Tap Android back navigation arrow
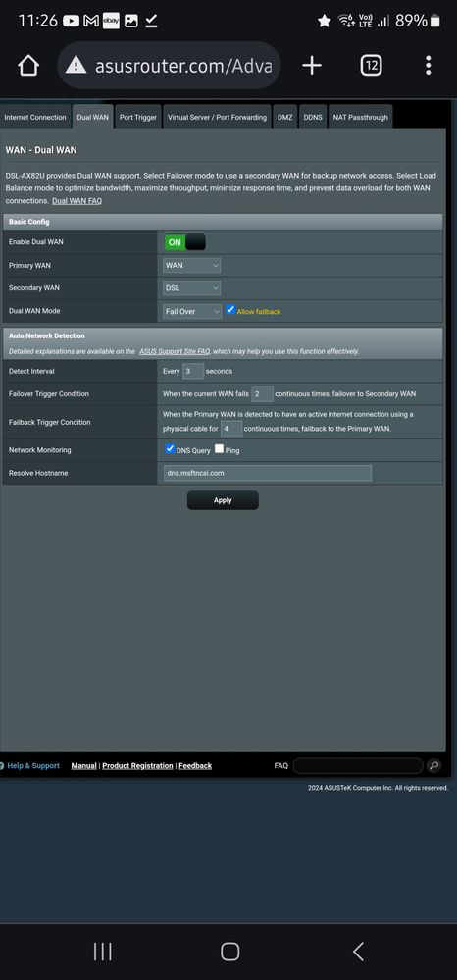Image resolution: width=457 pixels, height=980 pixels. pos(358,952)
